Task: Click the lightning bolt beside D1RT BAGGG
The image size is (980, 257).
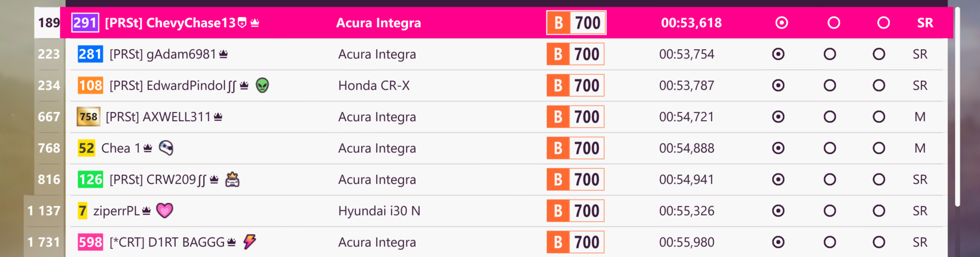Action: tap(250, 241)
